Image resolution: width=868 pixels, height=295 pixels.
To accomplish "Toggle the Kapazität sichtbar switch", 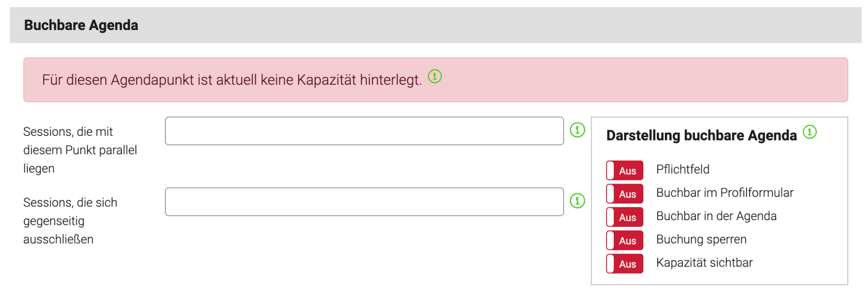I will (x=625, y=263).
